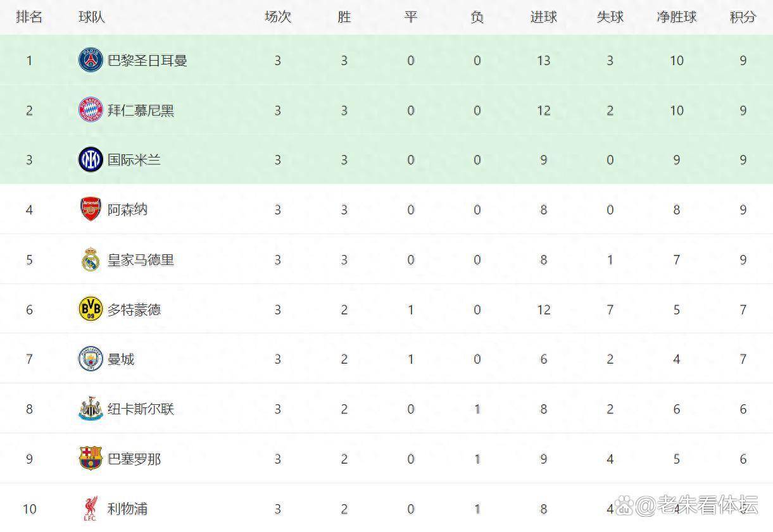Open 拜仁慕尼黑 team name link
The width and height of the screenshot is (773, 532).
pos(141,111)
